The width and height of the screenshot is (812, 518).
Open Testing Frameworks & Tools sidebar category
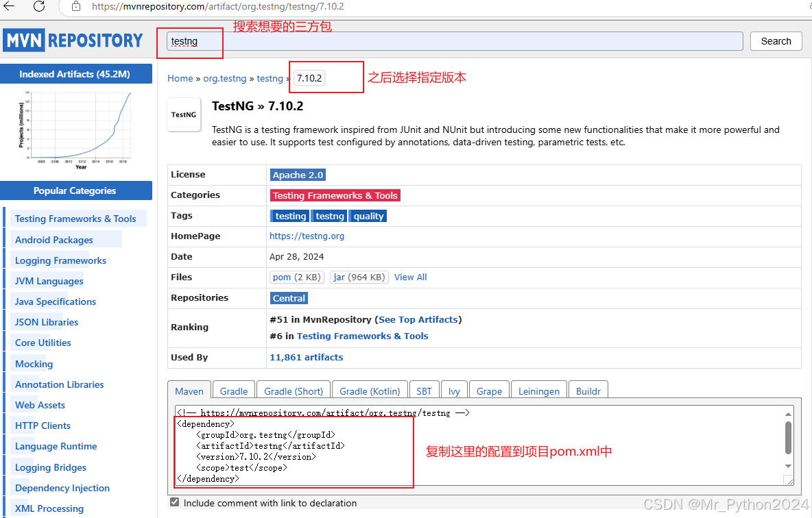click(75, 219)
